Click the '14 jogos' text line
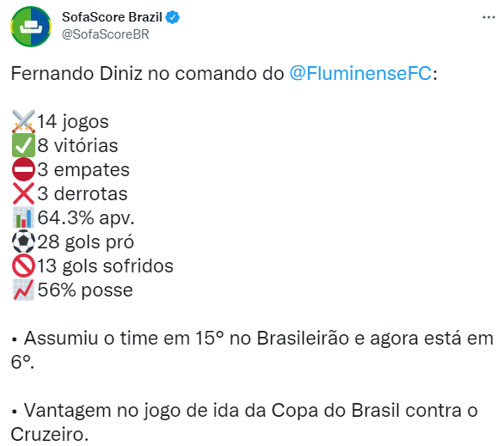This screenshot has width=504, height=446. 73,122
